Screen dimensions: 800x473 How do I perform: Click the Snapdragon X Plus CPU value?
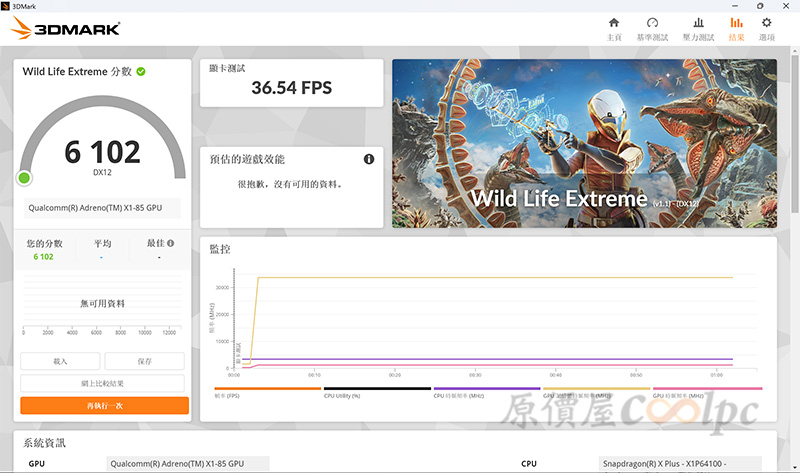pyautogui.click(x=680, y=463)
